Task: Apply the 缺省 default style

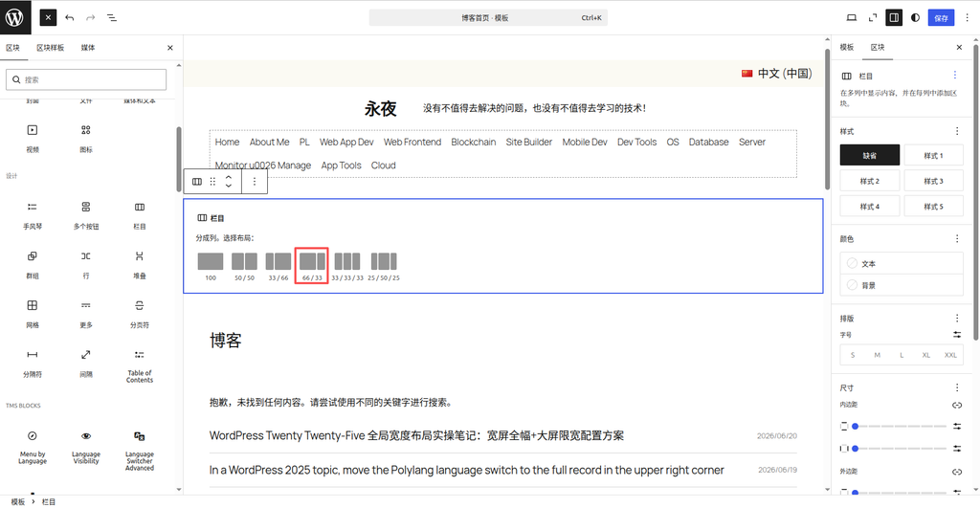Action: coord(869,155)
